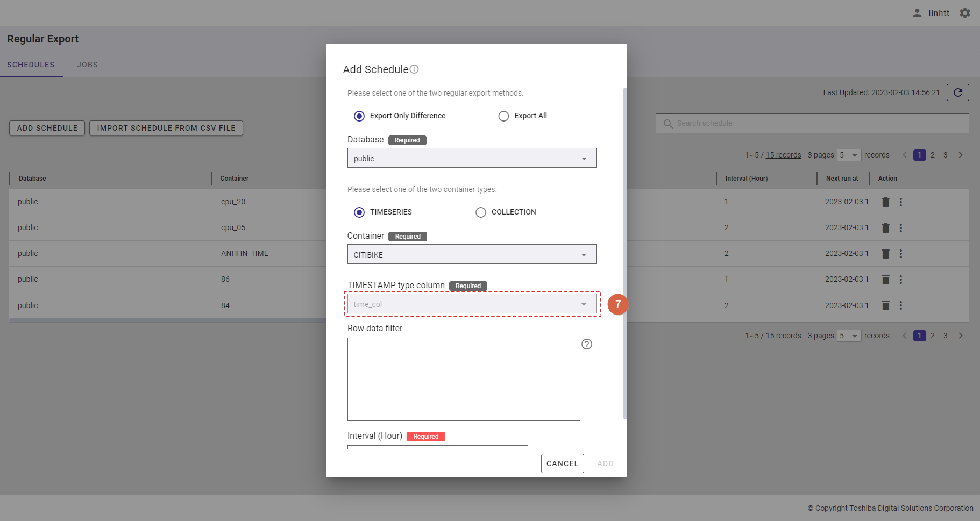Open the TIMESTAMP type column dropdown
This screenshot has height=521, width=980.
pyautogui.click(x=472, y=304)
